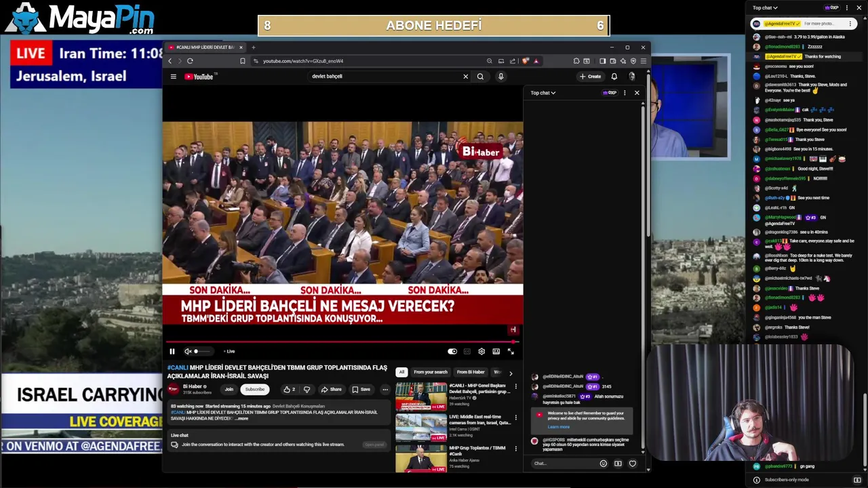The image size is (868, 488).
Task: Open the Bi Haber channel avatar
Action: [x=174, y=389]
